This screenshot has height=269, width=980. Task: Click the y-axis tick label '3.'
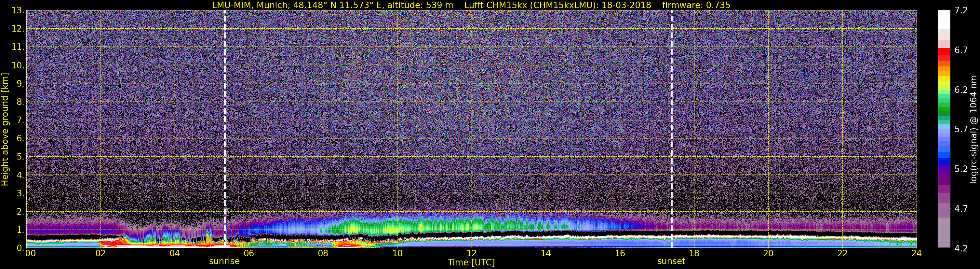coord(20,193)
